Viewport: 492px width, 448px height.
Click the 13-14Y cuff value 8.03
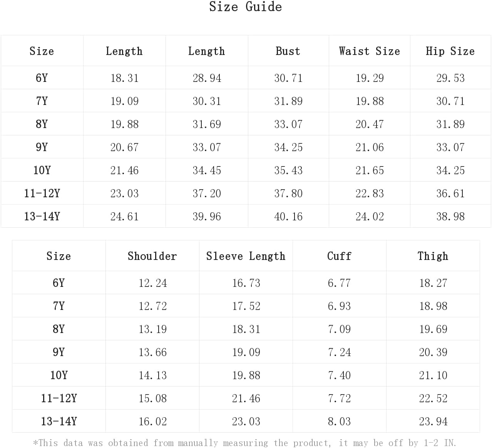click(339, 421)
